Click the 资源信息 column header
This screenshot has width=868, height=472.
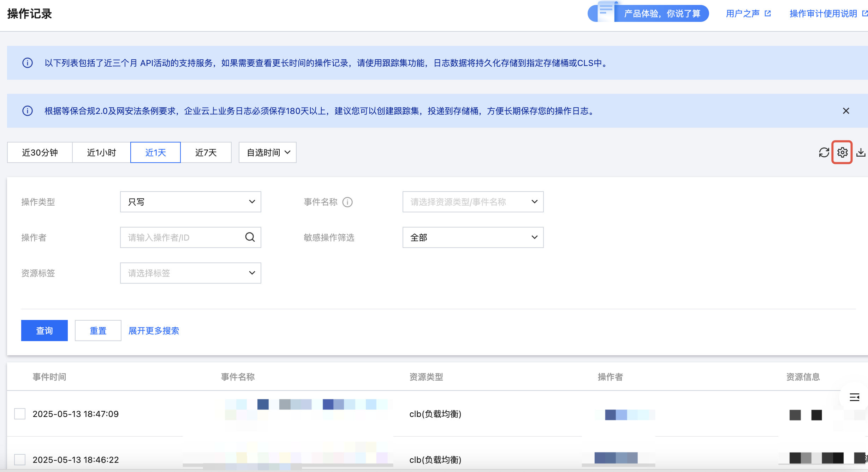click(803, 377)
